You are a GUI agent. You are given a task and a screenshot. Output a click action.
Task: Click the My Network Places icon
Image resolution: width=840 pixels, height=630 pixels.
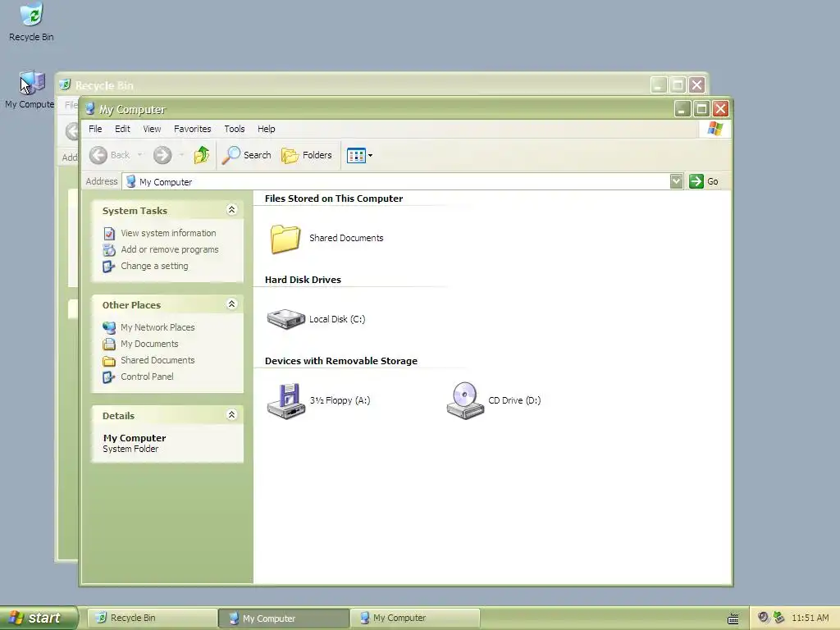tap(109, 327)
